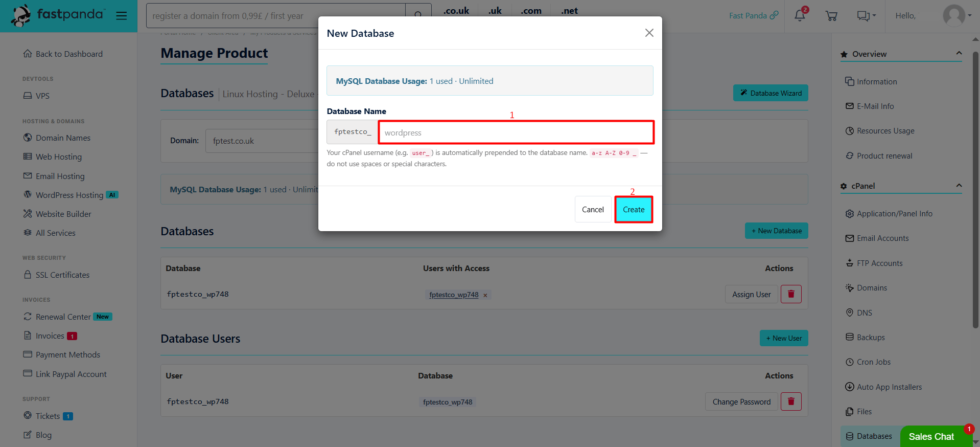Open Resources Usage in Overview
Viewport: 980px width, 447px height.
pos(880,131)
